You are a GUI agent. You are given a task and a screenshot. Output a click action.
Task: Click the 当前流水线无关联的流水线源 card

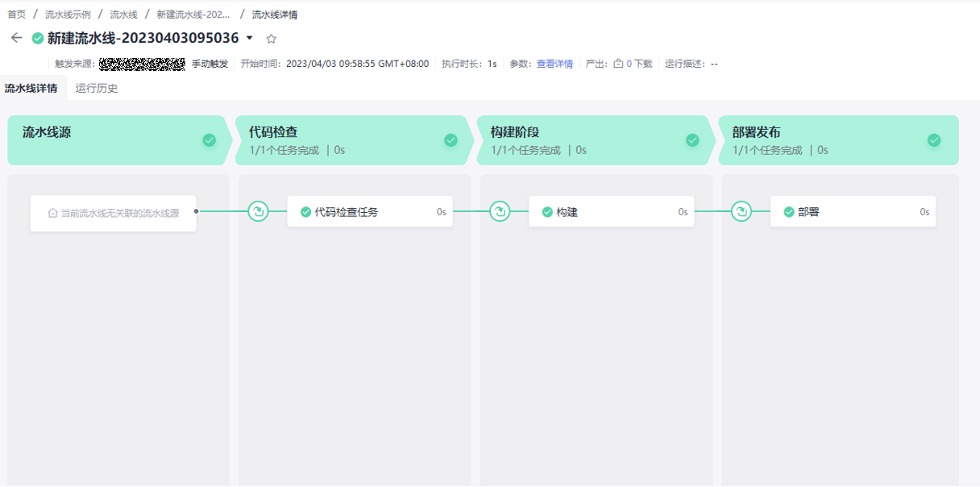(114, 214)
